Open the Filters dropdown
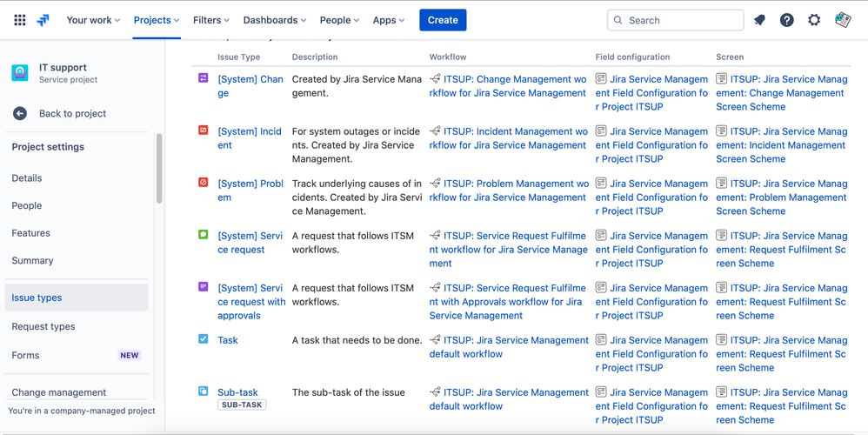Image resolution: width=868 pixels, height=435 pixels. tap(210, 20)
